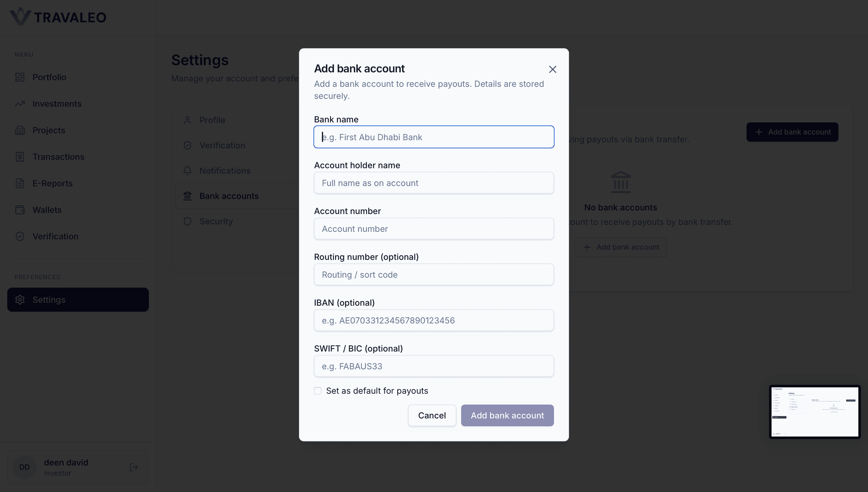Open Portfolio from the sidebar menu
This screenshot has width=868, height=492.
tap(78, 77)
